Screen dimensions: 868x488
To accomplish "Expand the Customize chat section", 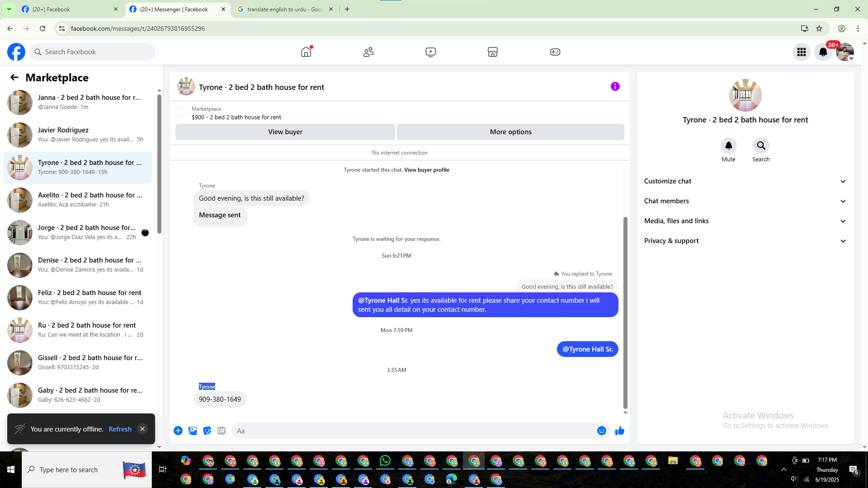I will (745, 181).
